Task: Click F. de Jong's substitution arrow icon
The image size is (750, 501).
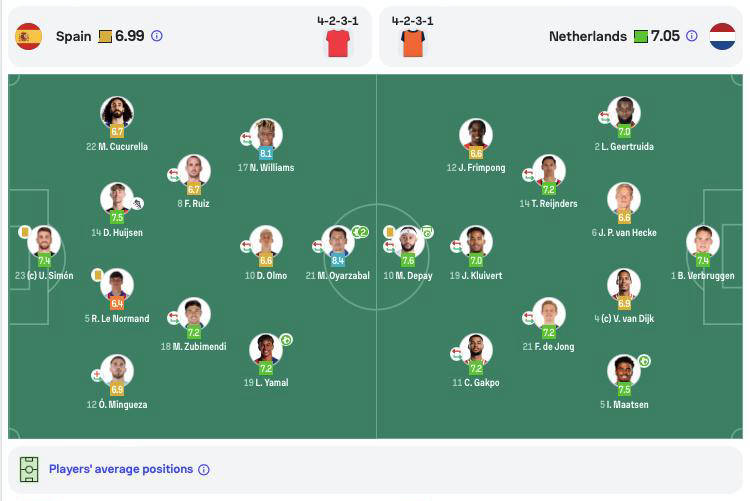Action: click(x=528, y=318)
